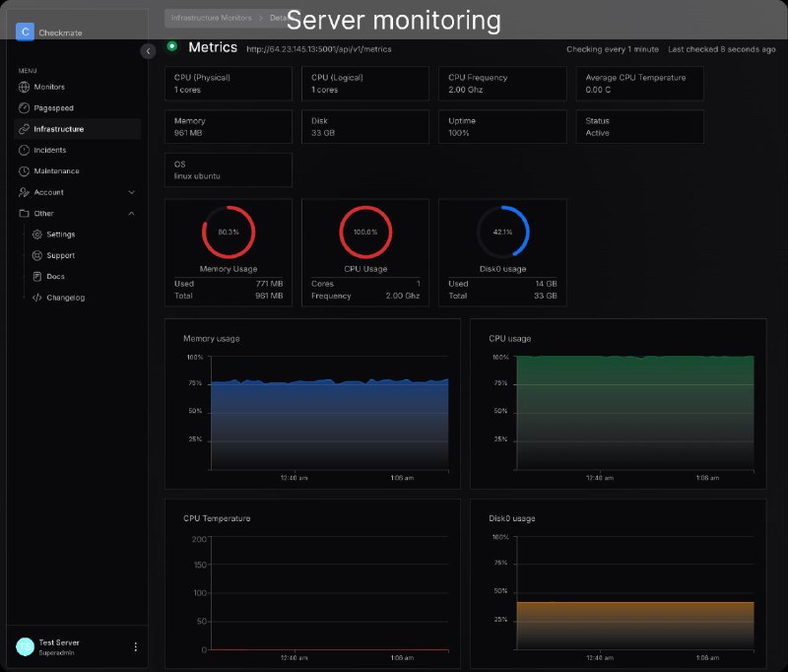Go to Infrastructure Monitors breadcrumb

[211, 18]
